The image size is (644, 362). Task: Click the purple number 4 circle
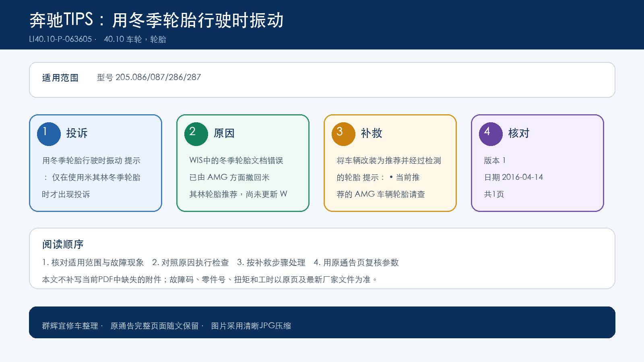491,134
